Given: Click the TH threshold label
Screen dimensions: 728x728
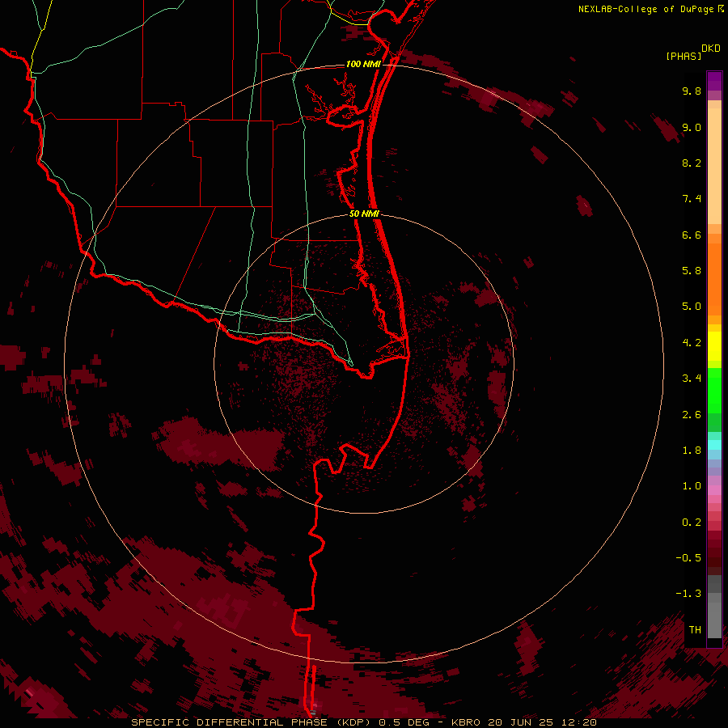Looking at the screenshot, I should pyautogui.click(x=695, y=630).
